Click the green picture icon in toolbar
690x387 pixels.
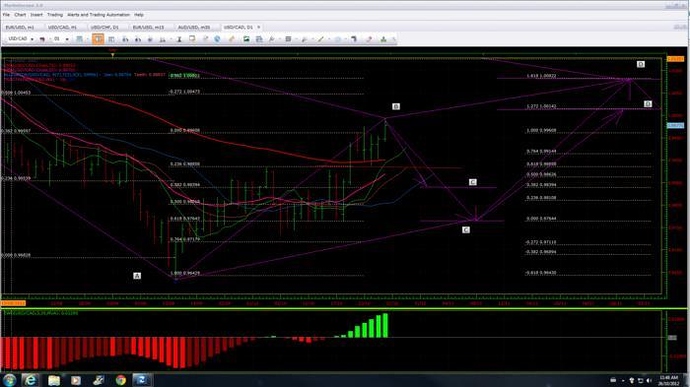coord(246,39)
